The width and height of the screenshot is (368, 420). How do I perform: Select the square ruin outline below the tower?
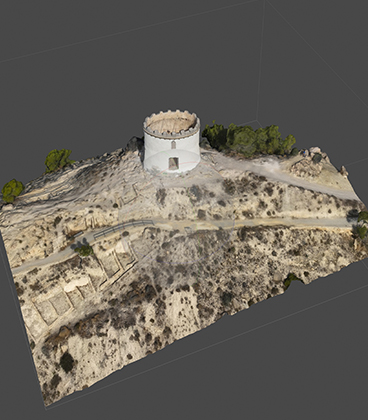click(x=128, y=195)
